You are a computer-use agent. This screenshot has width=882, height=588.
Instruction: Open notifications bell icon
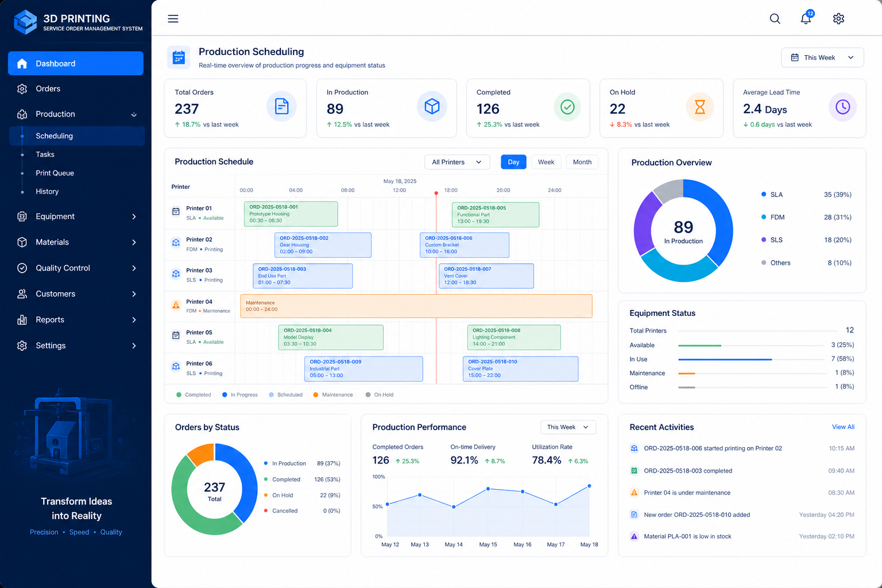[x=806, y=18]
